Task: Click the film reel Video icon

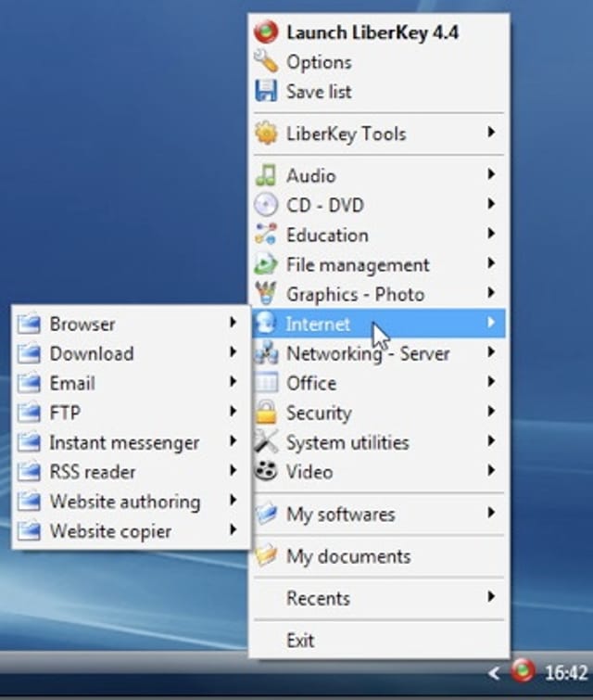Action: point(266,471)
